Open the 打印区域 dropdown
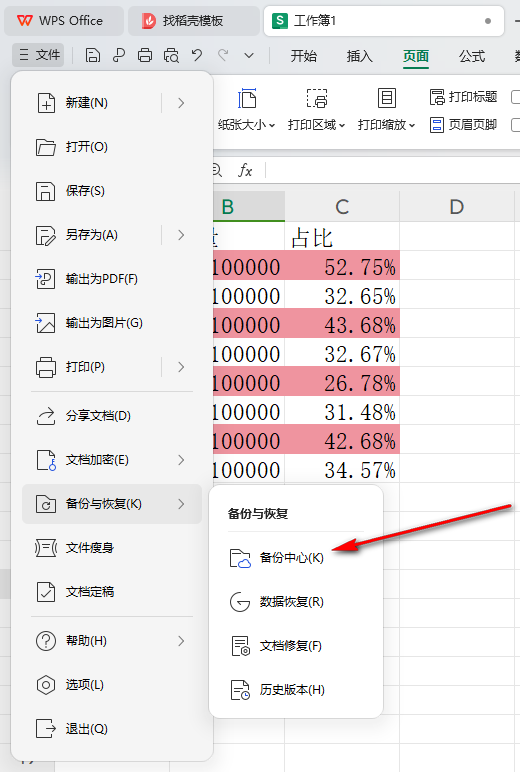The image size is (520, 772). click(x=317, y=110)
